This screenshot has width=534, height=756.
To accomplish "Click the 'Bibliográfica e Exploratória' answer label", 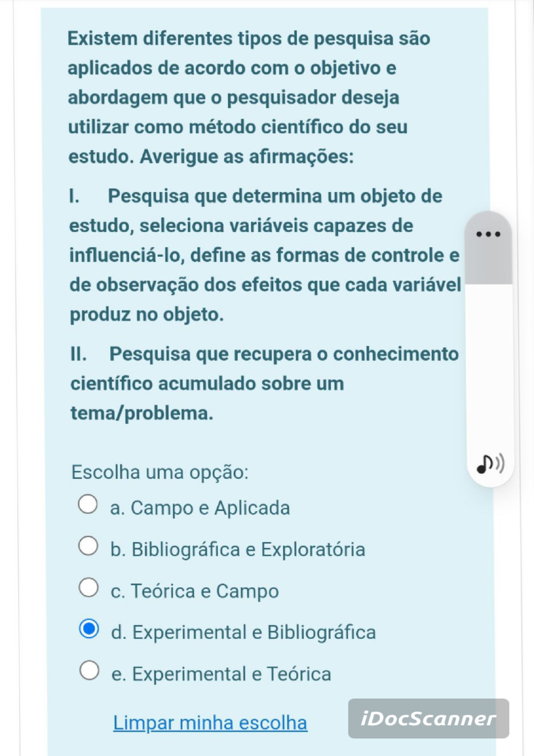I will [238, 549].
